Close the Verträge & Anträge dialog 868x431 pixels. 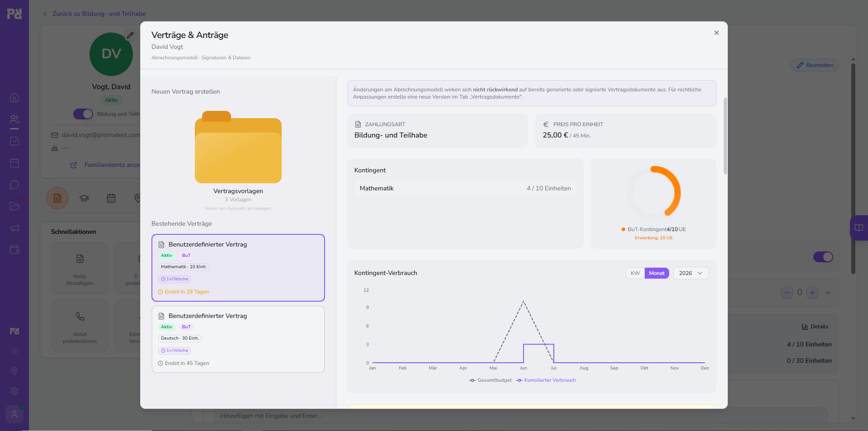(717, 33)
